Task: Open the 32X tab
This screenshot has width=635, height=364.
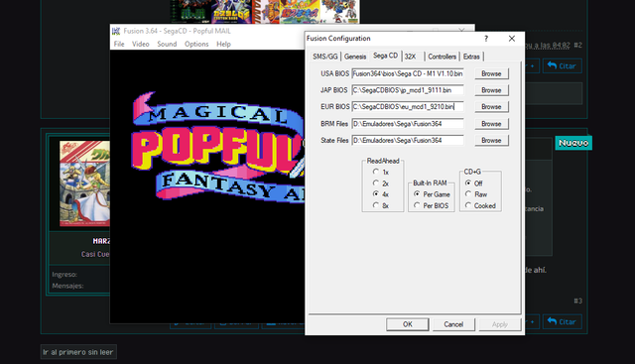Action: (x=410, y=57)
